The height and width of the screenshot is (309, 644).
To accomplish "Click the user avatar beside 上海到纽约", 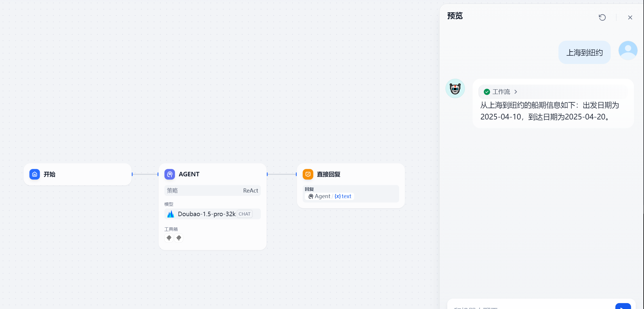I will coord(628,50).
